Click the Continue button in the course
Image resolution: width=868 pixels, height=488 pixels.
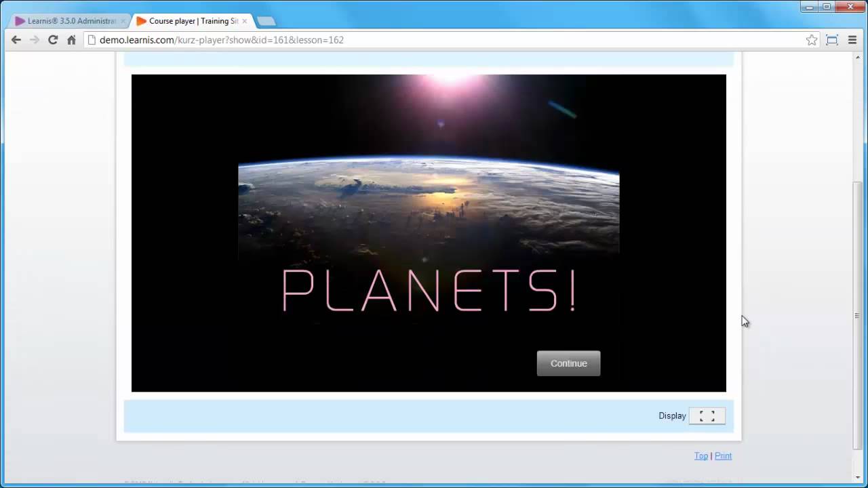[568, 363]
